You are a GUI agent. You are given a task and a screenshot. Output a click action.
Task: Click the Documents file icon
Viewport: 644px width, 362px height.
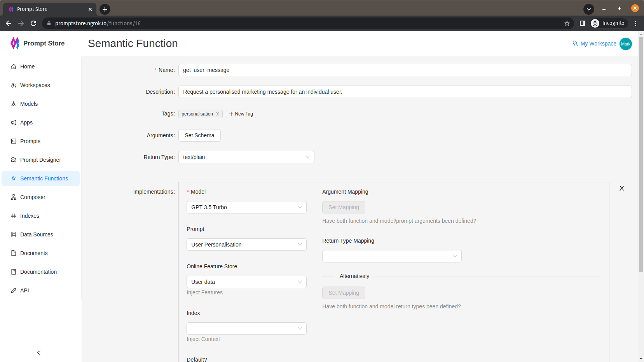point(14,253)
